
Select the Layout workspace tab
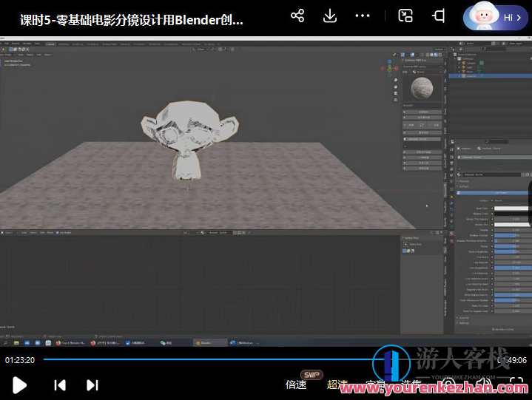coord(50,44)
